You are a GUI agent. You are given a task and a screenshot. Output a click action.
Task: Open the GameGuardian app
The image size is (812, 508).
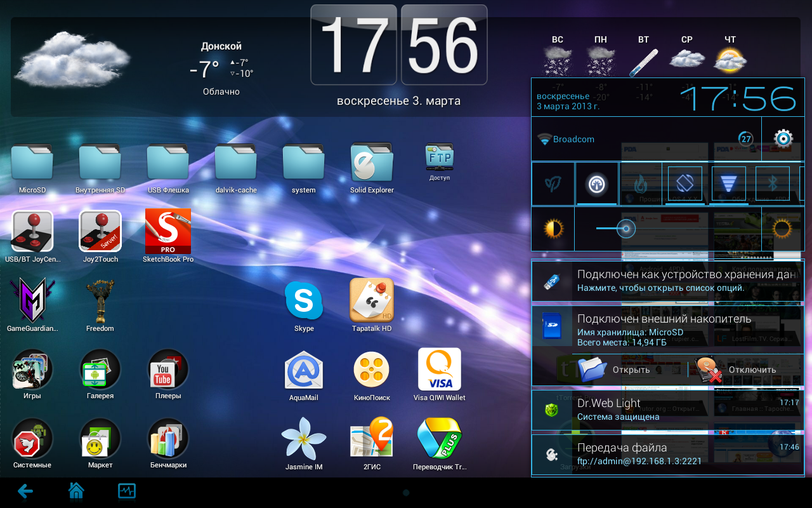point(32,300)
